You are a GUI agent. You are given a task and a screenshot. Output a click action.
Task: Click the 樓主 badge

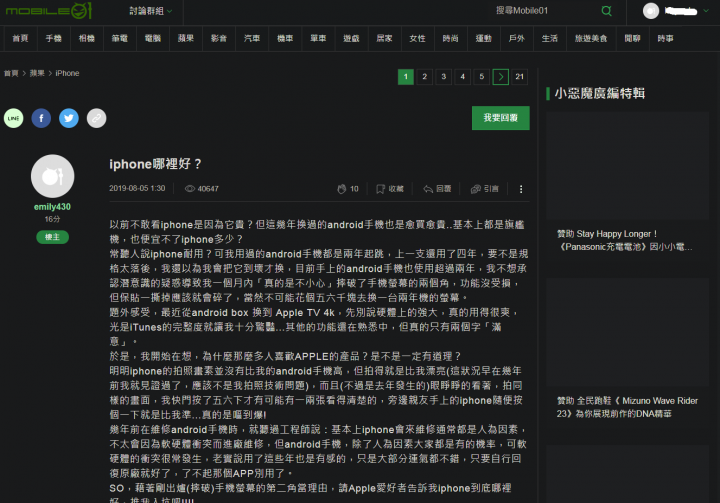[x=52, y=237]
